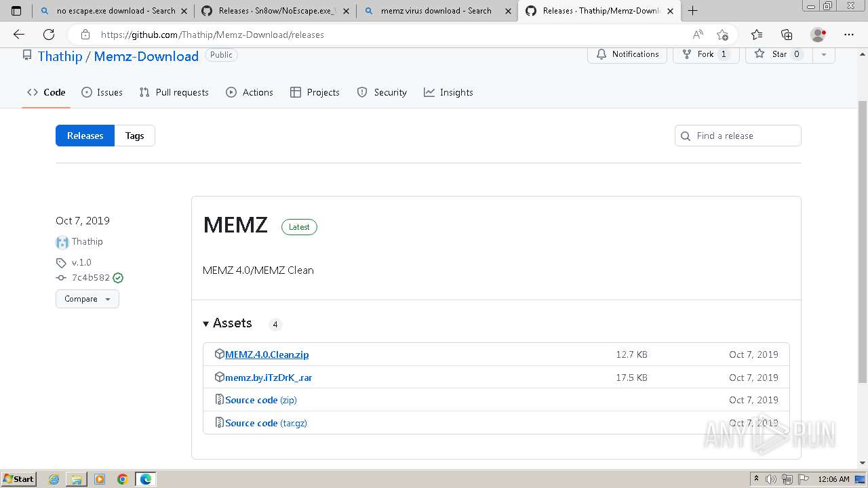Open the MEMZ release title

tap(235, 225)
